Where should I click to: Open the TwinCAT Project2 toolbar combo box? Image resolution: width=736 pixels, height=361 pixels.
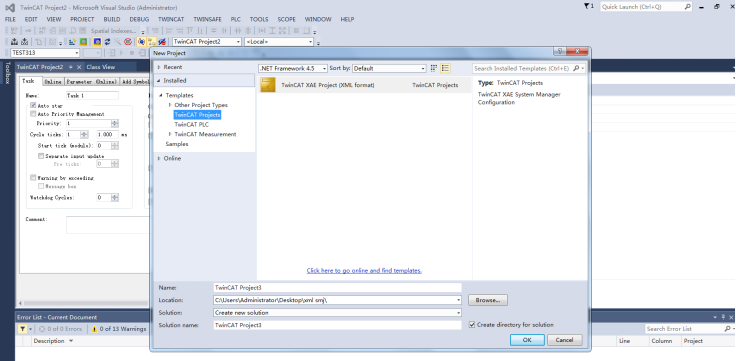(238, 42)
